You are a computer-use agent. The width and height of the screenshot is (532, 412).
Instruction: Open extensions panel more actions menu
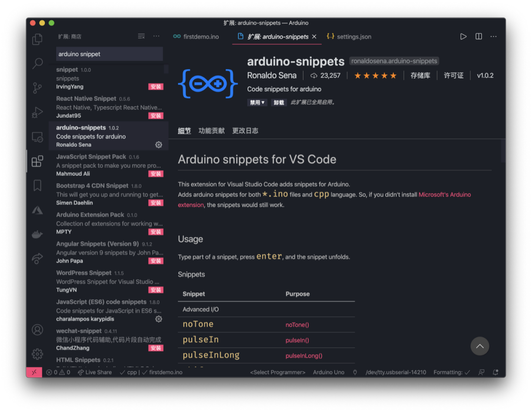[156, 36]
